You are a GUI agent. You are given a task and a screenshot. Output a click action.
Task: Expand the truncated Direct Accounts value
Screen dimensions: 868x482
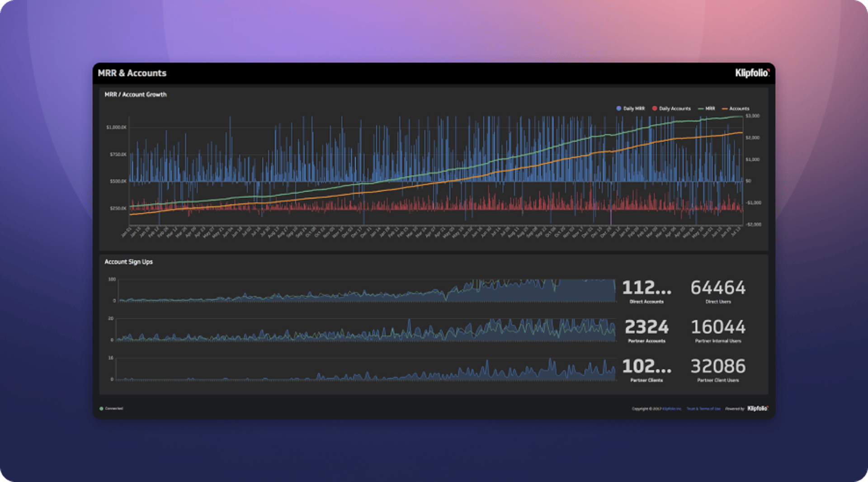pos(646,288)
